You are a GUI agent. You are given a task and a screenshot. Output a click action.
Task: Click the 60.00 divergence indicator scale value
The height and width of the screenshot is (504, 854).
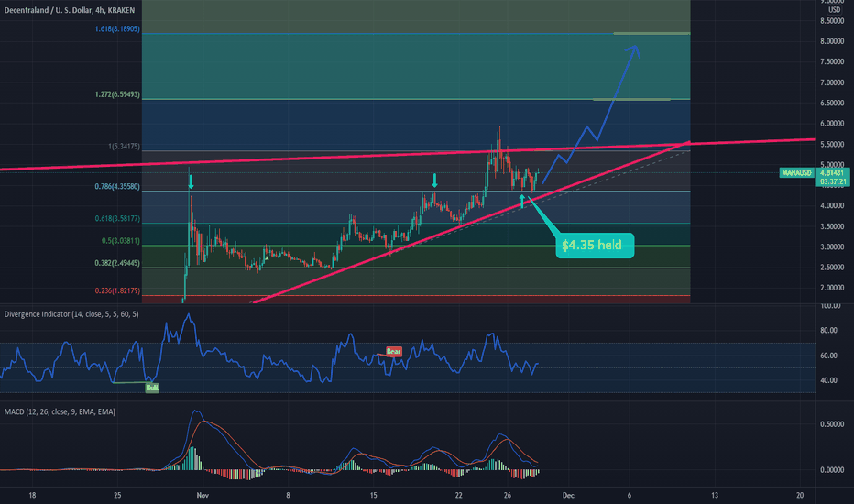829,356
